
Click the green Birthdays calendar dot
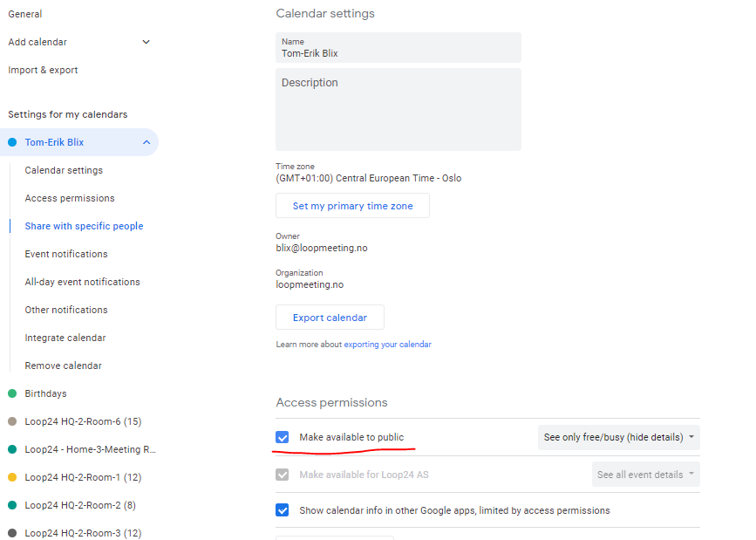point(12,393)
